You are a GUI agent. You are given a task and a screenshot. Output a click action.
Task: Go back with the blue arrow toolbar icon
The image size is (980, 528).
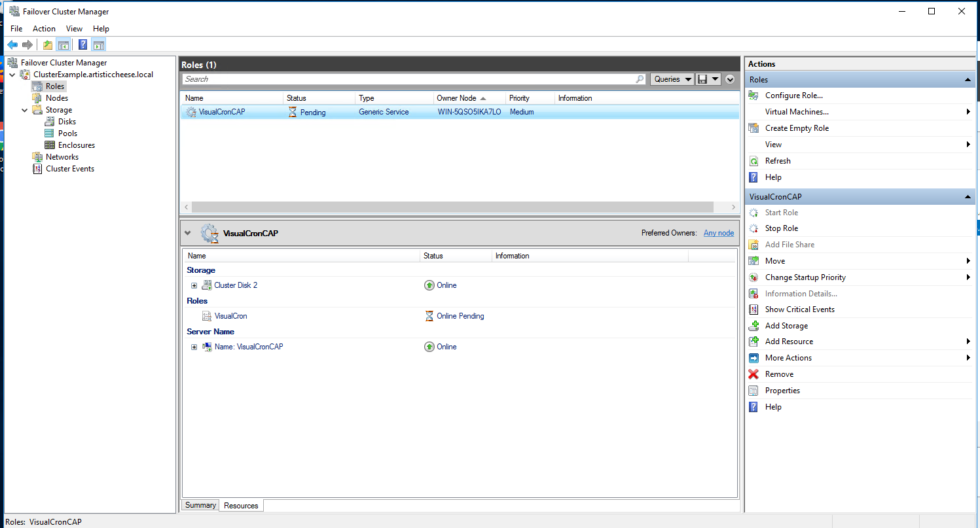coord(12,44)
